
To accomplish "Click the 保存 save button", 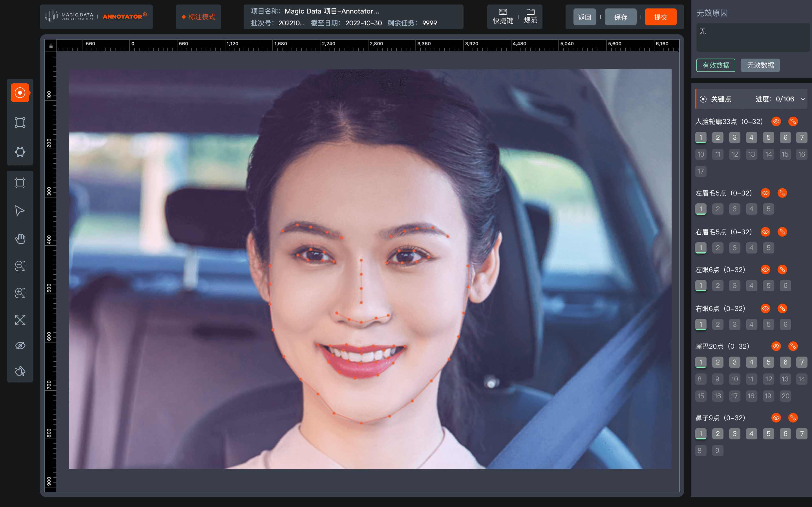I will (620, 17).
